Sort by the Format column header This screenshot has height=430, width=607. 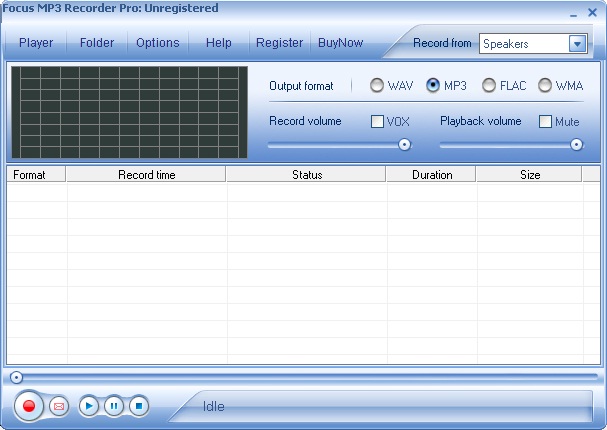(x=36, y=175)
